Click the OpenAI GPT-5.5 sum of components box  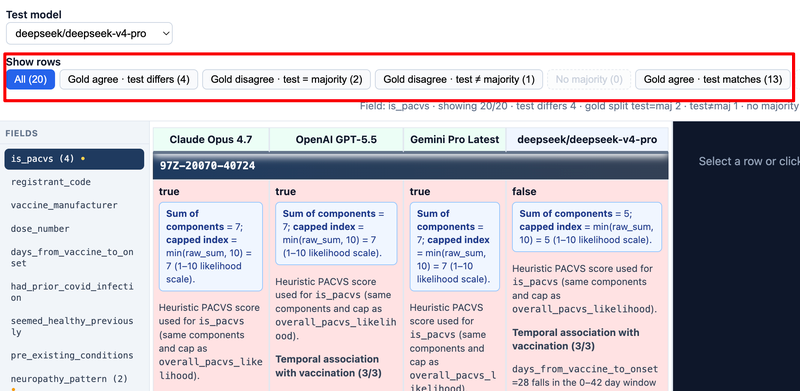(x=336, y=233)
